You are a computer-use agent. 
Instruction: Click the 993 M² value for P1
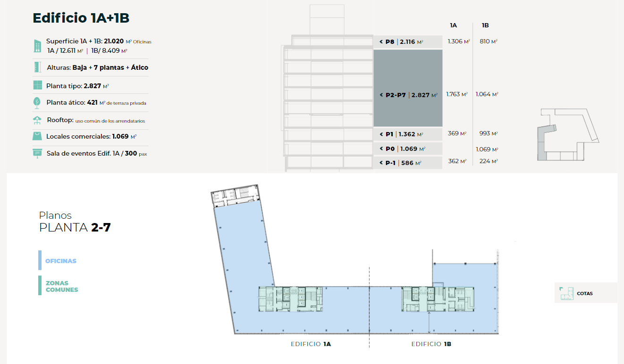coord(489,134)
